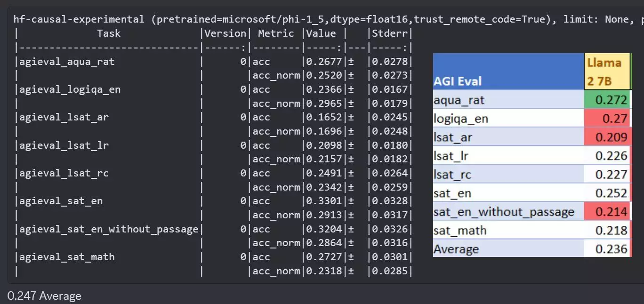Click the blue AGI Eval header cell
This screenshot has width=644, height=304.
point(508,72)
